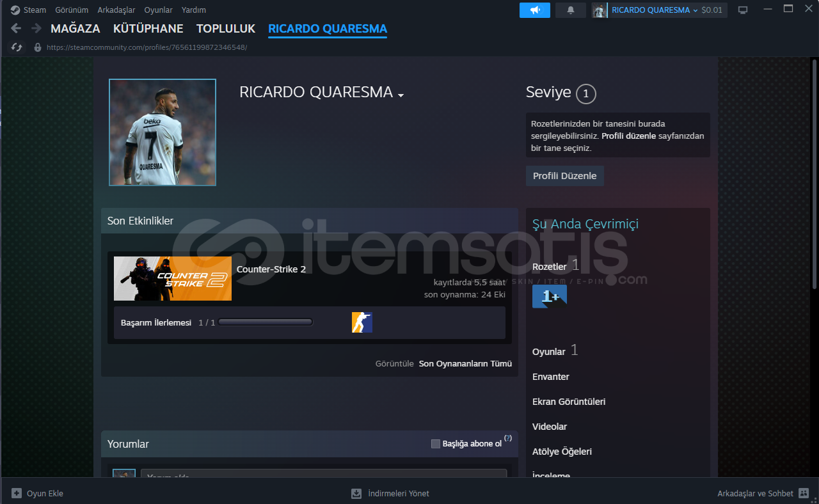Switch to the TOPLULUK tab
819x504 pixels.
(226, 29)
